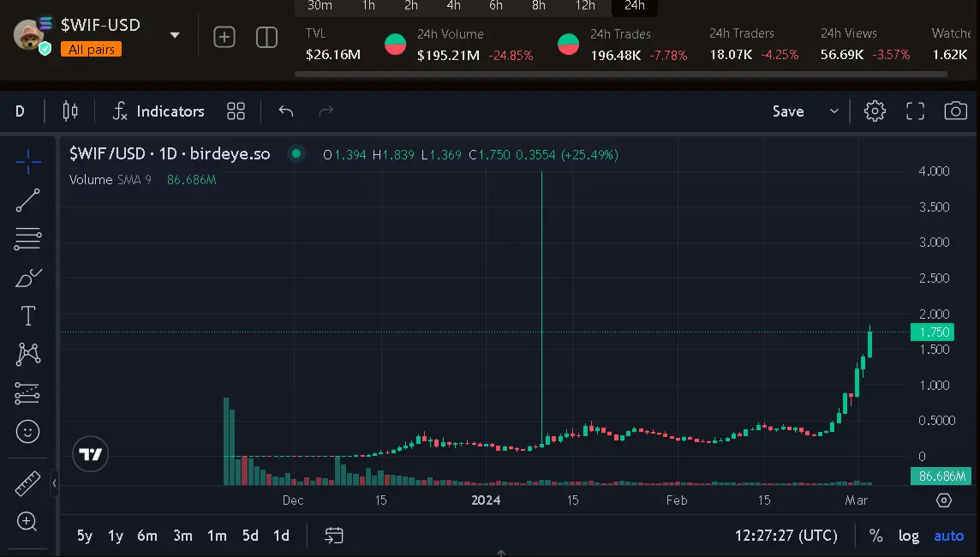The image size is (980, 557).
Task: Toggle percent scale mode
Action: click(x=875, y=536)
